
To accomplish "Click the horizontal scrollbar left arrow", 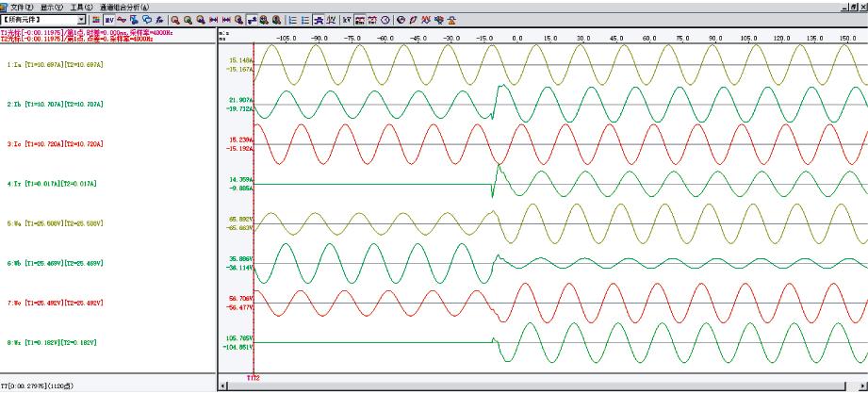I will coord(223,386).
